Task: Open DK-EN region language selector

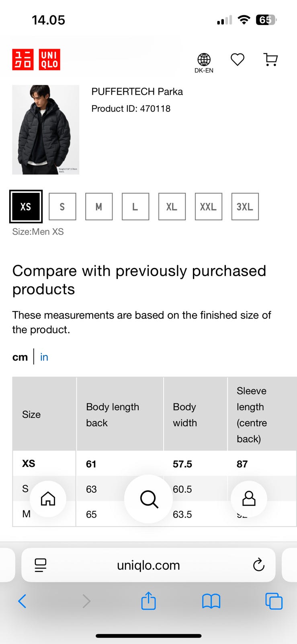Action: [x=204, y=62]
